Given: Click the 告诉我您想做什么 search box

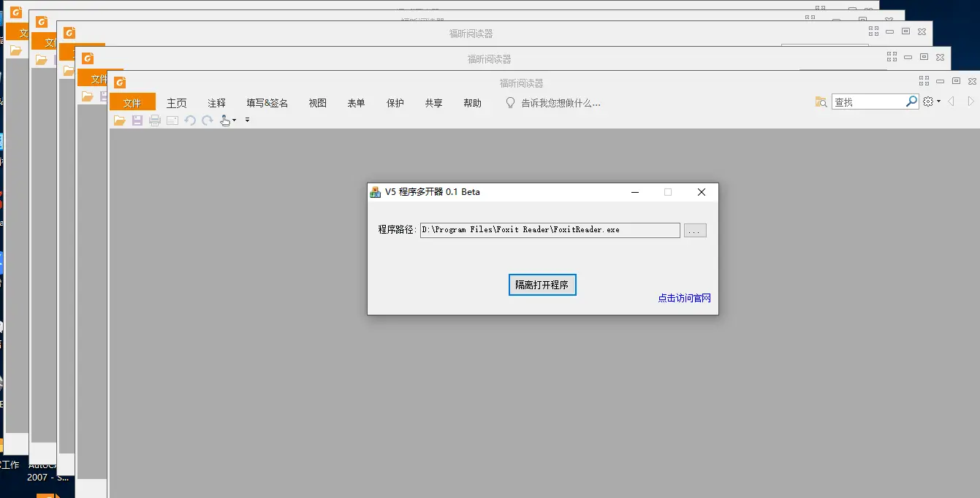Looking at the screenshot, I should [561, 103].
